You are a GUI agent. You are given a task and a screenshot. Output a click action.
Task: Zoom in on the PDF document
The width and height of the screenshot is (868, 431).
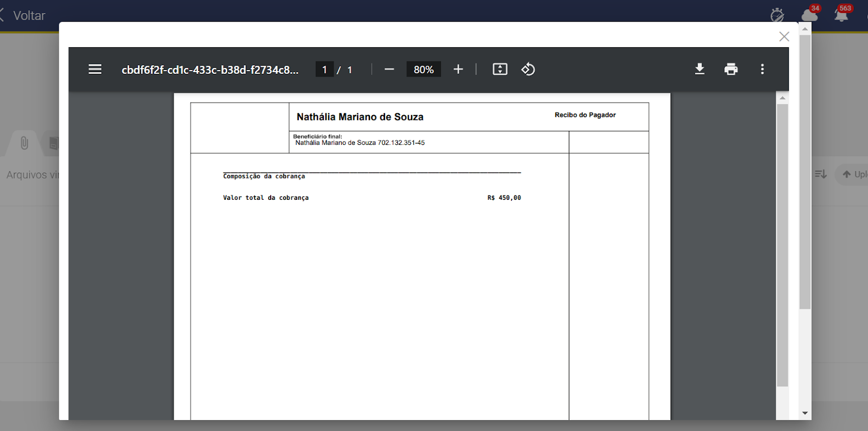(x=458, y=69)
